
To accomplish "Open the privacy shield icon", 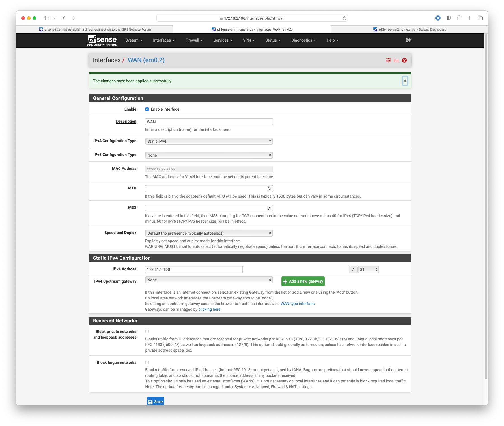I will click(x=448, y=18).
